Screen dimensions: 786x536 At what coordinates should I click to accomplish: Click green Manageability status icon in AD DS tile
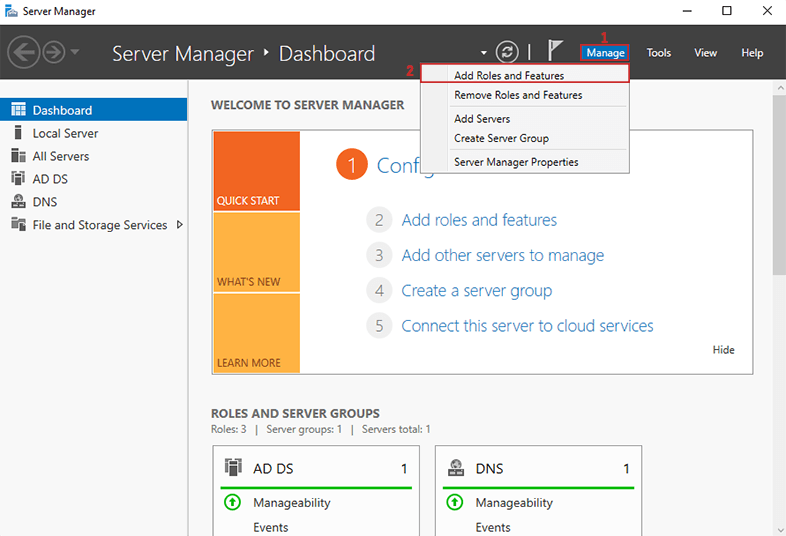[x=233, y=502]
